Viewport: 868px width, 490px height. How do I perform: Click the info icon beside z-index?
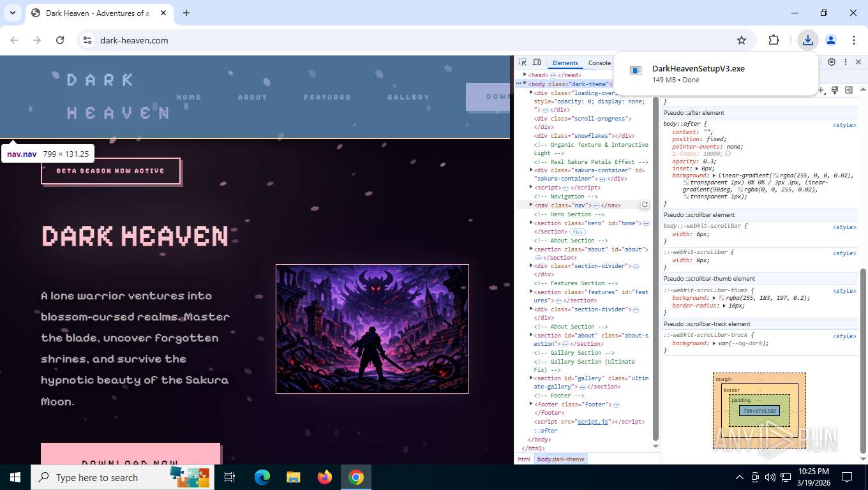click(728, 154)
